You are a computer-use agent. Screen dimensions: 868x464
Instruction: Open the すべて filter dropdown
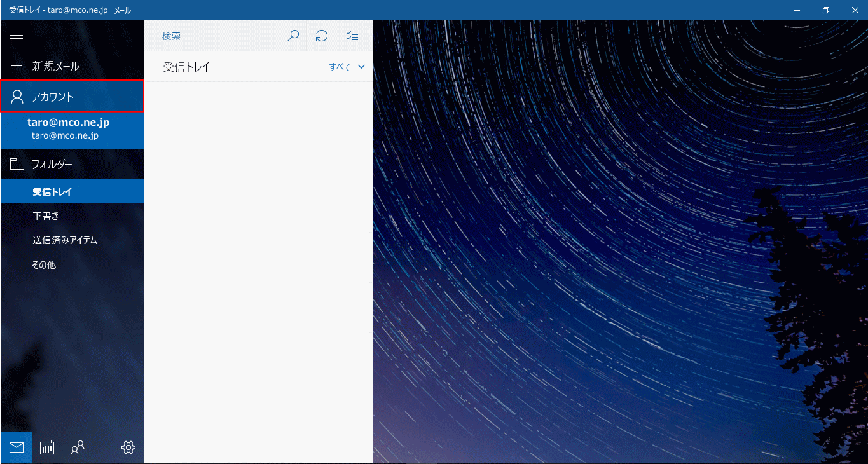point(340,67)
